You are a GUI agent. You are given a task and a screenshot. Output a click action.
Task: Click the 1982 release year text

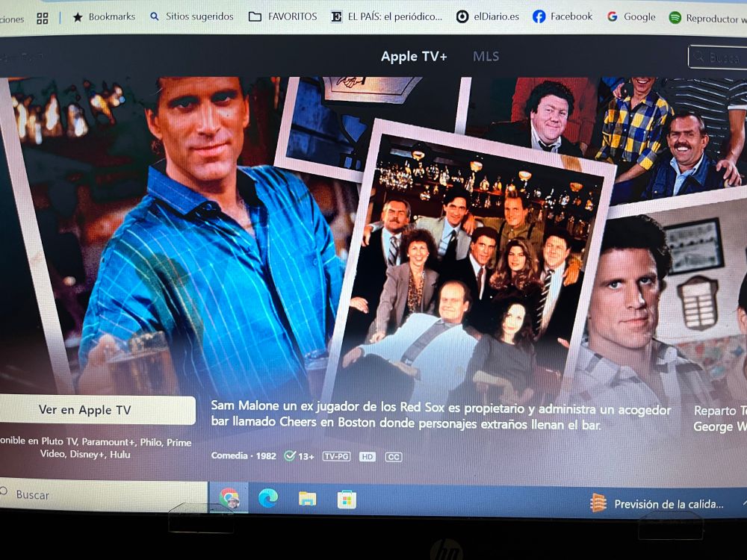266,455
